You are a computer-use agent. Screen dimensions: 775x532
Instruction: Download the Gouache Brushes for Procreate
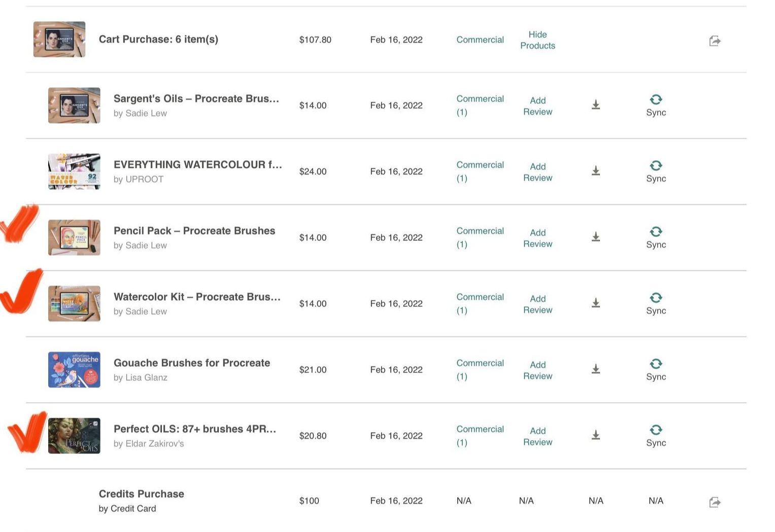[596, 369]
